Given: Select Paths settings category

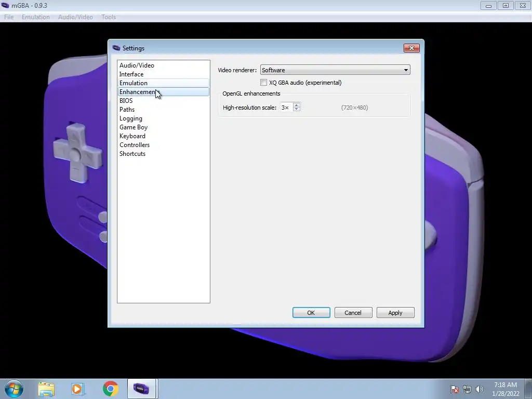Looking at the screenshot, I should coord(164,109).
